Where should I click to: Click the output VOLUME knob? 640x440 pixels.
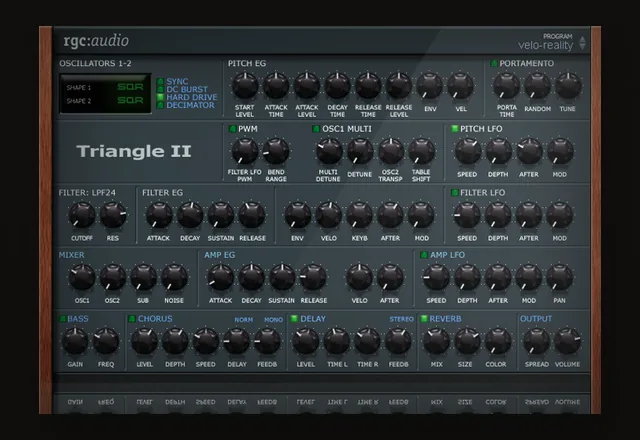pyautogui.click(x=567, y=341)
